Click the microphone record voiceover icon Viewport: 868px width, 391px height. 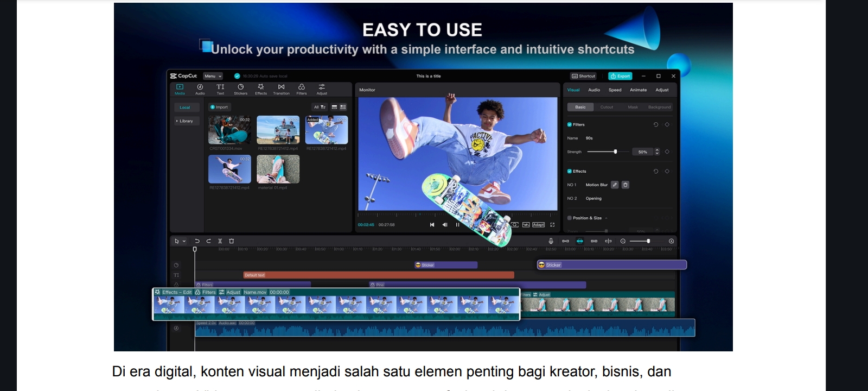[x=551, y=241]
